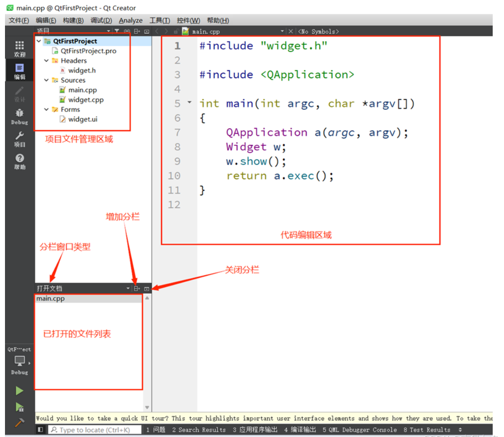Select the QtFirstProject root item
The image size is (504, 437).
(75, 41)
